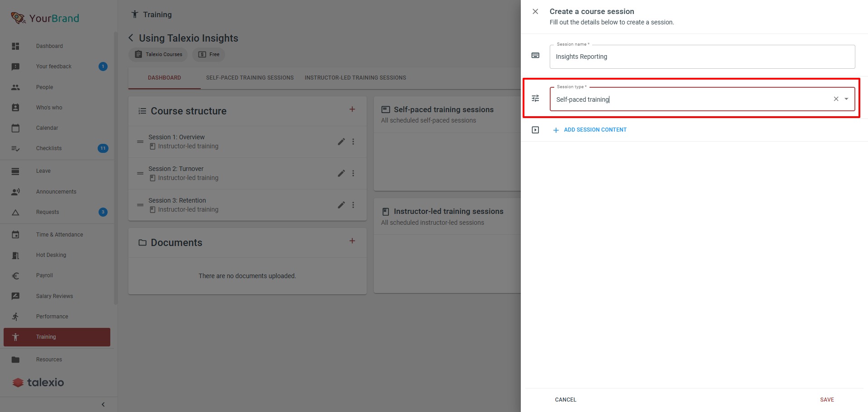Click the People group icon
868x412 pixels.
(x=15, y=87)
